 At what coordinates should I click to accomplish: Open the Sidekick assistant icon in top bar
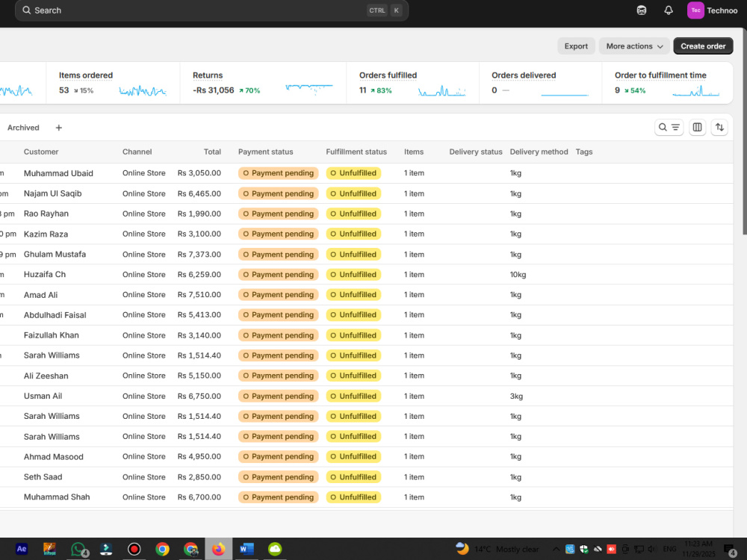click(641, 10)
